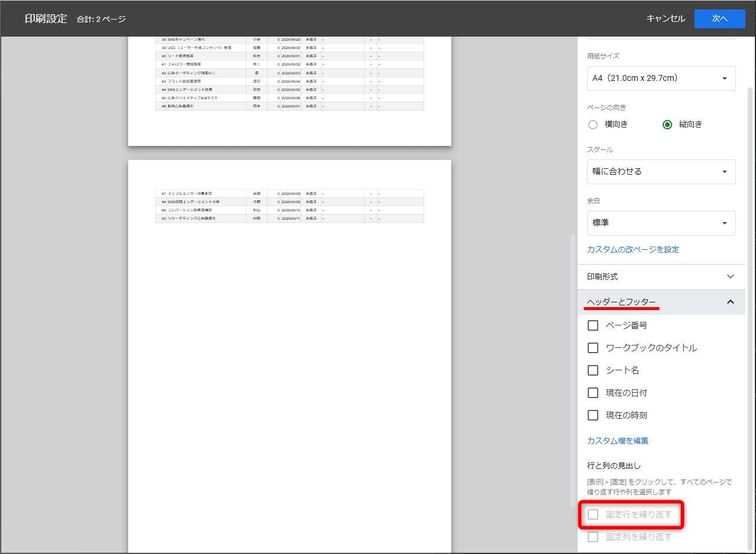Click the settings panel vertical scrollbar
756x554 pixels.
pos(750,295)
